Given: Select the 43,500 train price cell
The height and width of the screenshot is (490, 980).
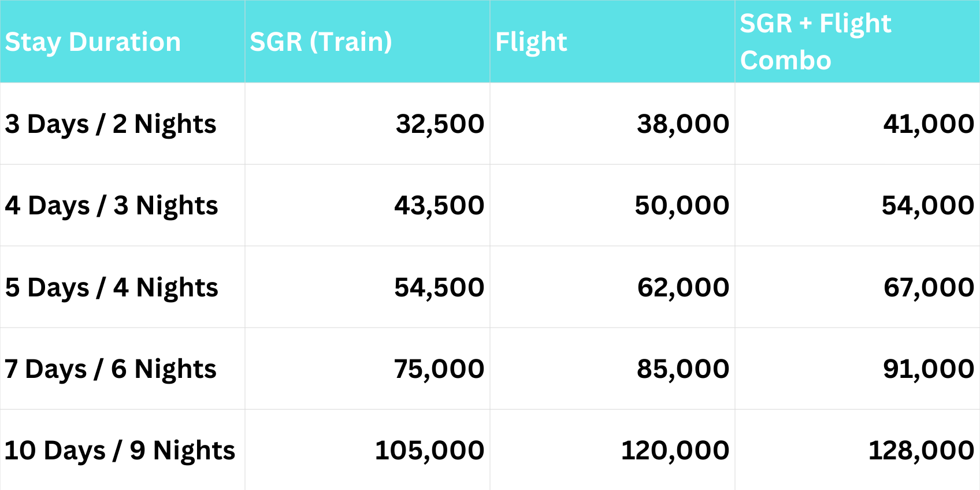Looking at the screenshot, I should click(x=439, y=206).
